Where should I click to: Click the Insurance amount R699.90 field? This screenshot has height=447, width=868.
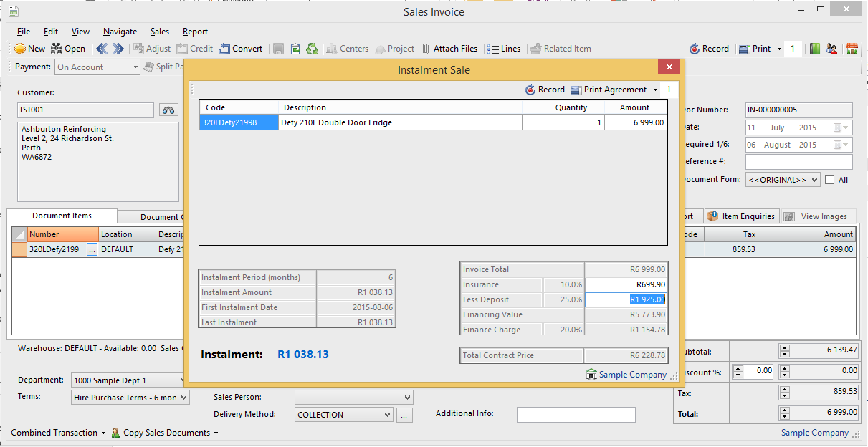pos(626,284)
